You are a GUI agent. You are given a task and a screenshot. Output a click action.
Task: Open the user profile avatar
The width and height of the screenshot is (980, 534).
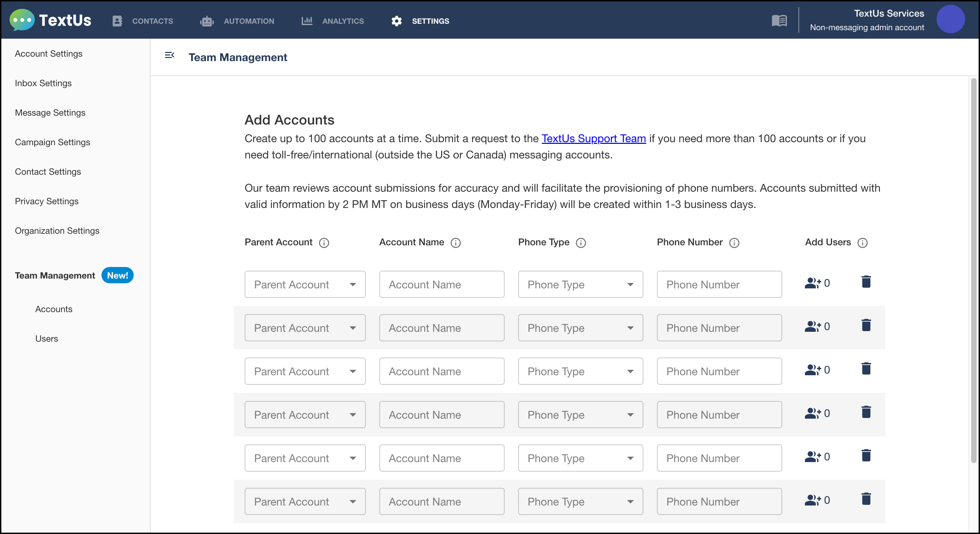click(x=950, y=19)
